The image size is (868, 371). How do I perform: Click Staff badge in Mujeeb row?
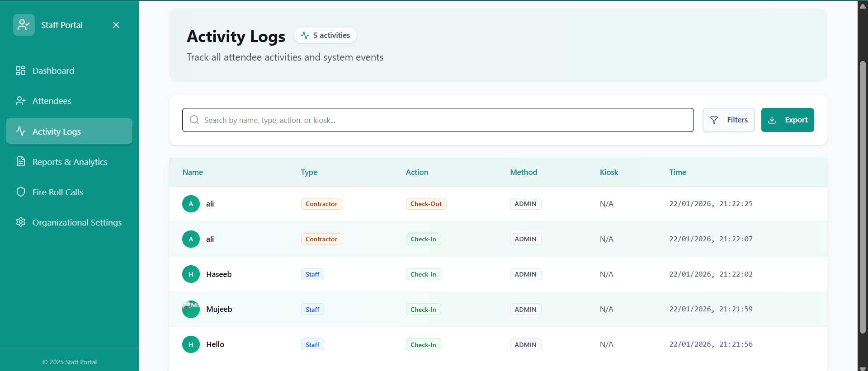(x=312, y=310)
